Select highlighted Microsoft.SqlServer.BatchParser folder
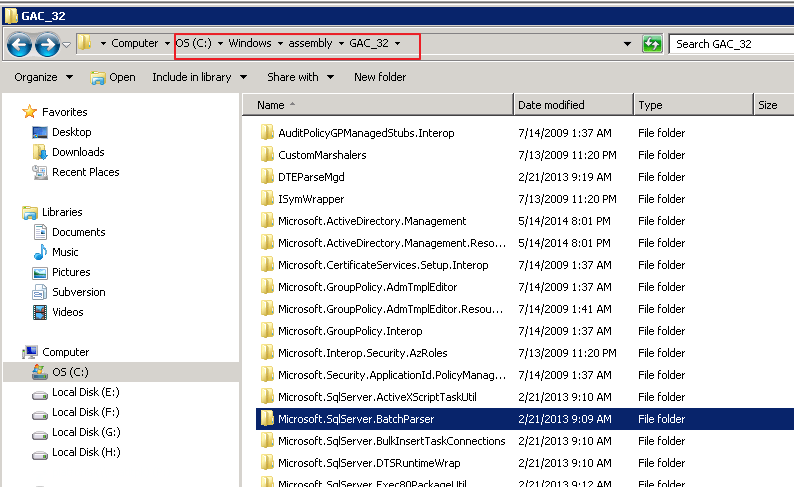 point(525,419)
